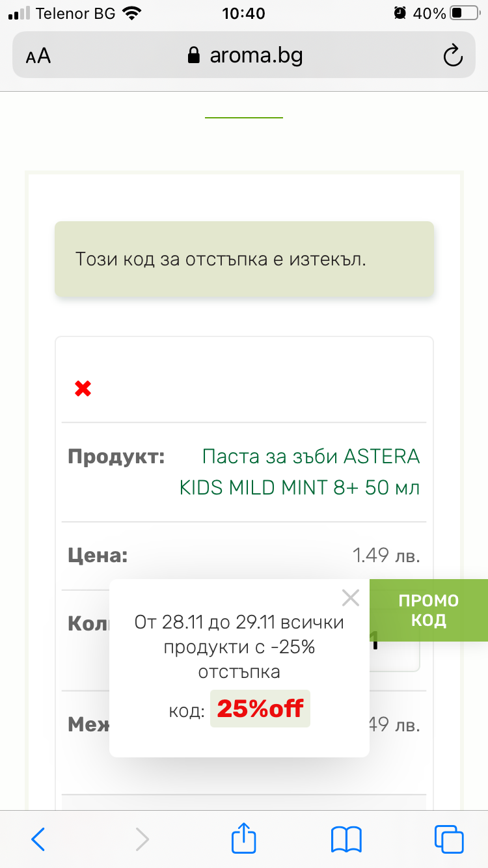The height and width of the screenshot is (868, 488).
Task: Tap the clock in the status bar
Action: pos(243,13)
